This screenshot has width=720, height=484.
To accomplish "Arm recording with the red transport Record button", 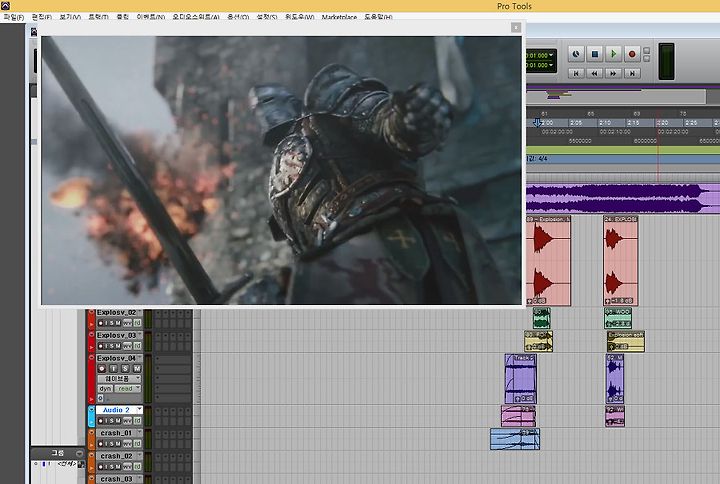I will coord(632,54).
